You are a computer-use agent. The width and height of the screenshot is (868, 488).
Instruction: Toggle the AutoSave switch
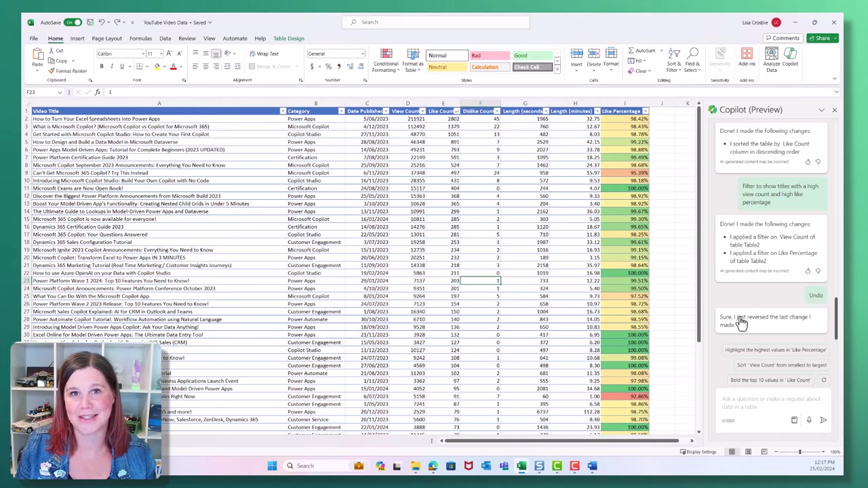[x=73, y=22]
